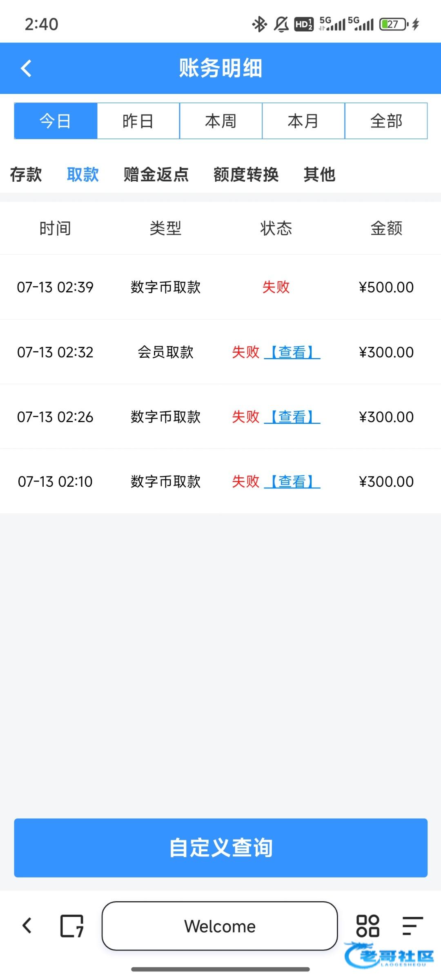The image size is (441, 980).
Task: Select the 今日 date filter
Action: (56, 121)
